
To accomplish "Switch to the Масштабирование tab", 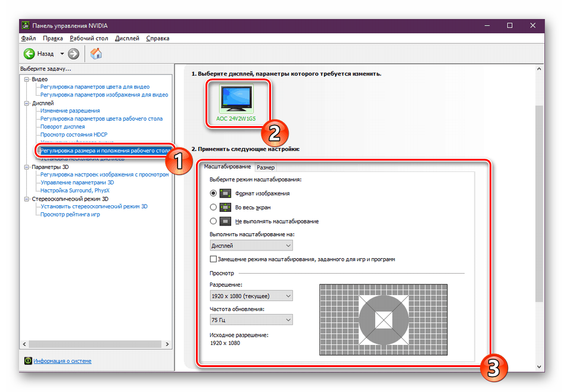I will pyautogui.click(x=228, y=167).
